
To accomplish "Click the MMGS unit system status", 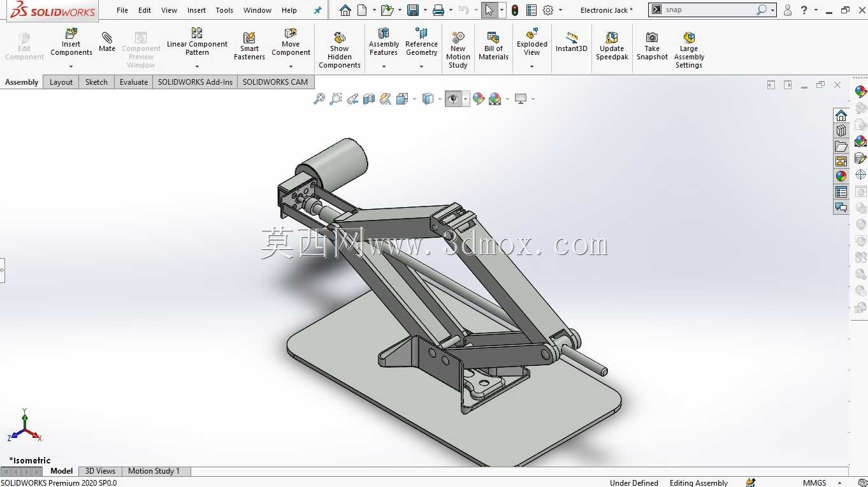I will [814, 483].
